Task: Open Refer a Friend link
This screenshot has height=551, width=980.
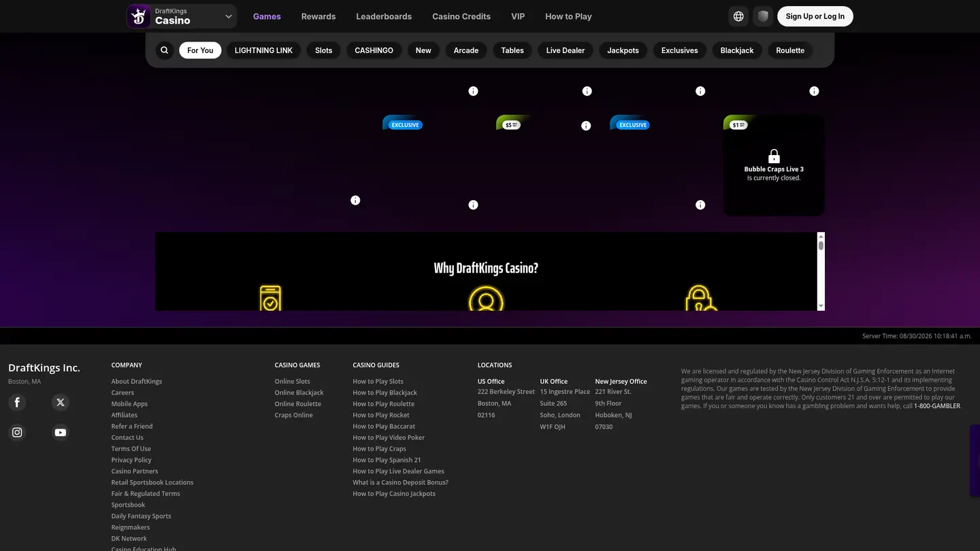Action: [132, 427]
